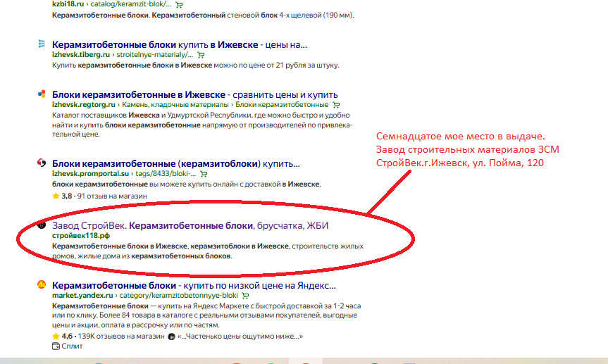Viewport: 608px width, 364px height.
Task: Click the star rating 3,8 on promportal result
Action: pyautogui.click(x=62, y=196)
